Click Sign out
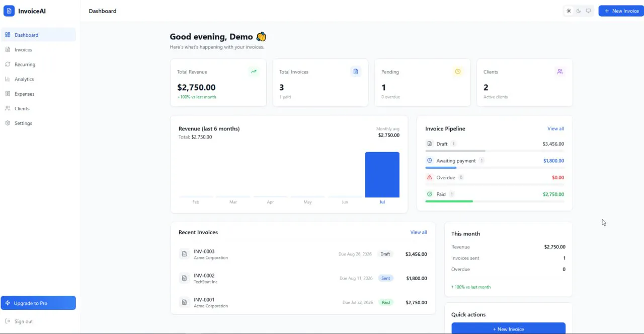 tap(38, 321)
